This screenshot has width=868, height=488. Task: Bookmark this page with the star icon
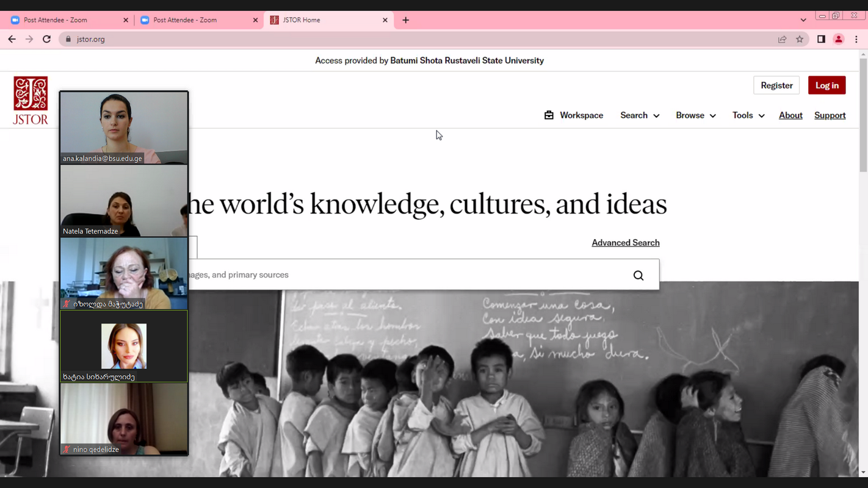click(x=800, y=39)
